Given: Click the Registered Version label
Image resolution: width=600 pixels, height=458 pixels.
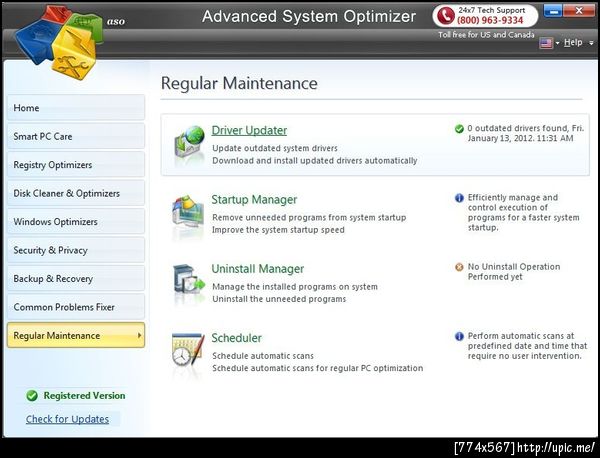Looking at the screenshot, I should (84, 396).
